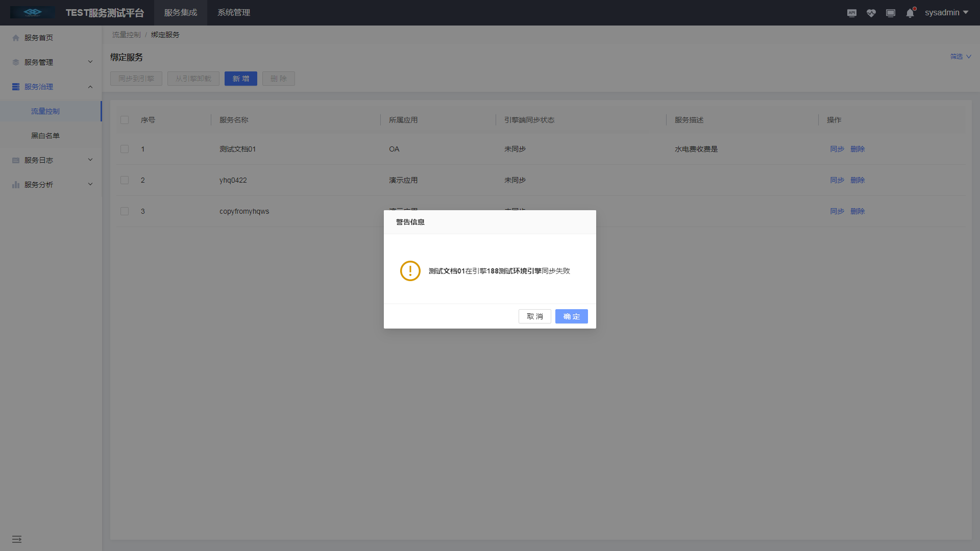This screenshot has width=980, height=551.
Task: Select the checkbox beside yhq0422
Action: click(x=125, y=180)
